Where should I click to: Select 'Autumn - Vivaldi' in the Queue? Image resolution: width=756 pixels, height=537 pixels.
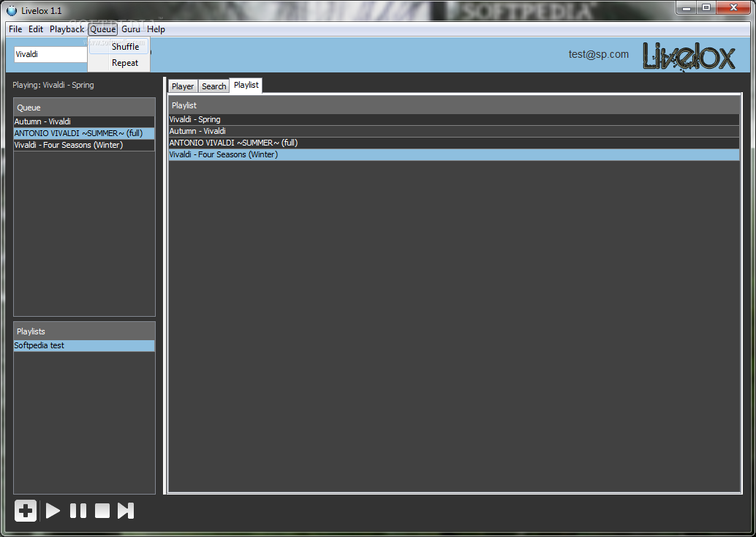pos(84,121)
